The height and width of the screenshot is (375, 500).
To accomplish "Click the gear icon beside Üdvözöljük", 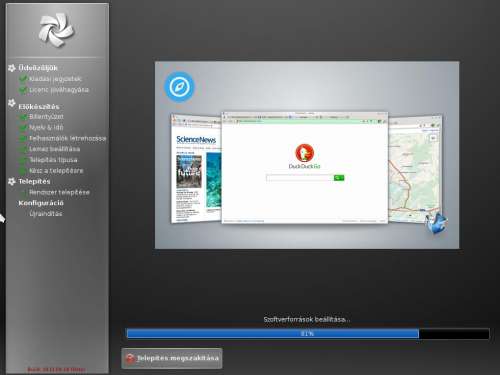I will pos(12,68).
